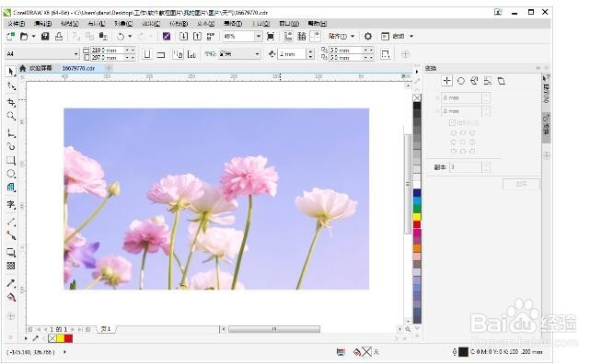The height and width of the screenshot is (364, 613).
Task: Select the Rectangle tool
Action: click(11, 160)
